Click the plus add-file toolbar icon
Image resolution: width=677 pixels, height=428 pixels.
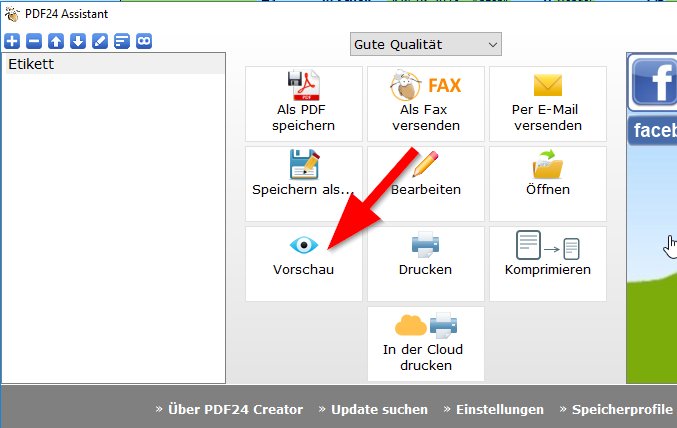coord(12,41)
